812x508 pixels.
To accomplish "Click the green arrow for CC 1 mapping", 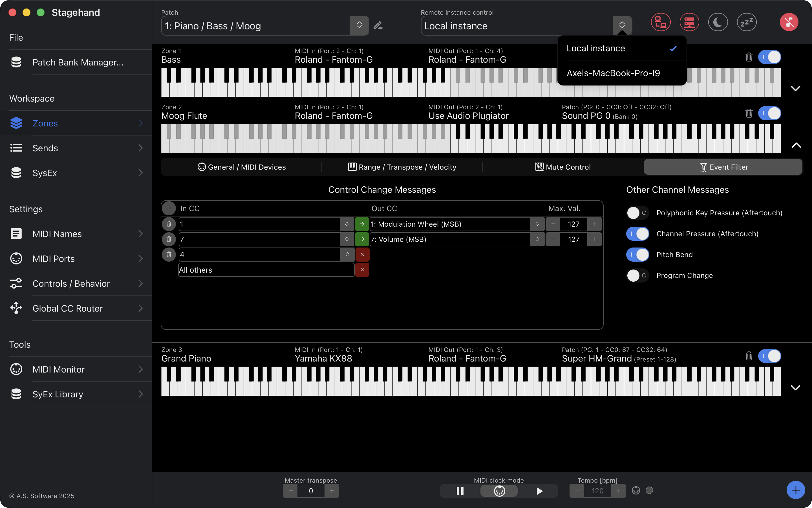I will point(362,224).
